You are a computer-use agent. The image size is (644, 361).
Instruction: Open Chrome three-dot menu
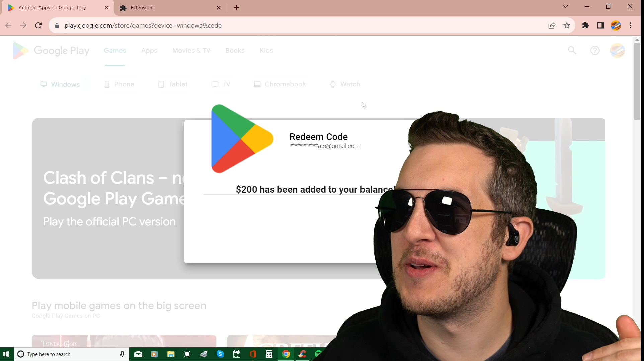(x=631, y=25)
